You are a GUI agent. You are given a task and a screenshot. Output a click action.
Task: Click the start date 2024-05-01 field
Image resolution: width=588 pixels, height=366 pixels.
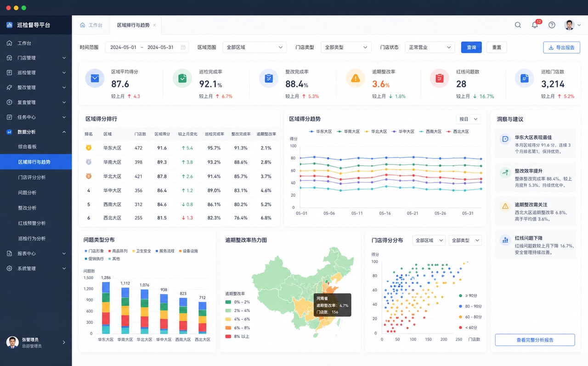point(123,47)
